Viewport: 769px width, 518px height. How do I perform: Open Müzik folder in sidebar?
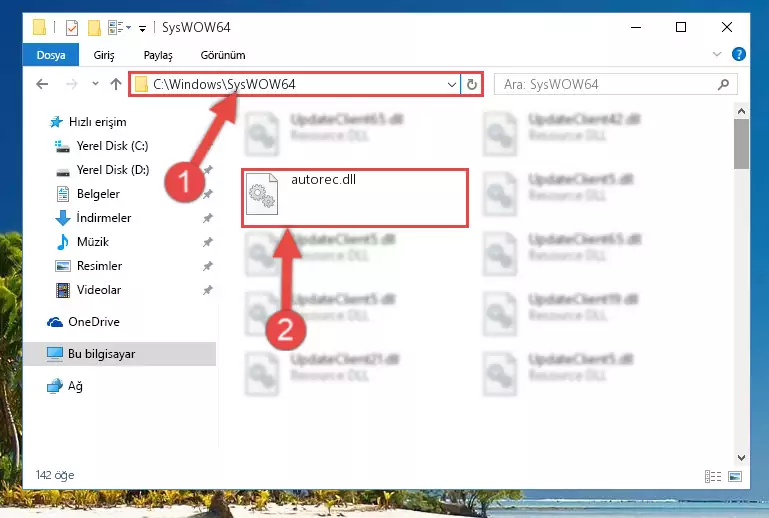93,242
